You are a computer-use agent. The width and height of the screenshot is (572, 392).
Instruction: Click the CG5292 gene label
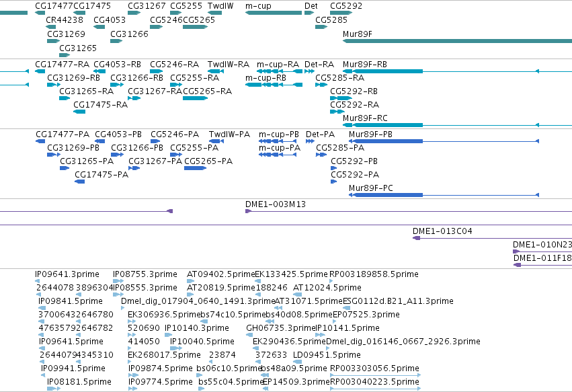click(x=346, y=6)
